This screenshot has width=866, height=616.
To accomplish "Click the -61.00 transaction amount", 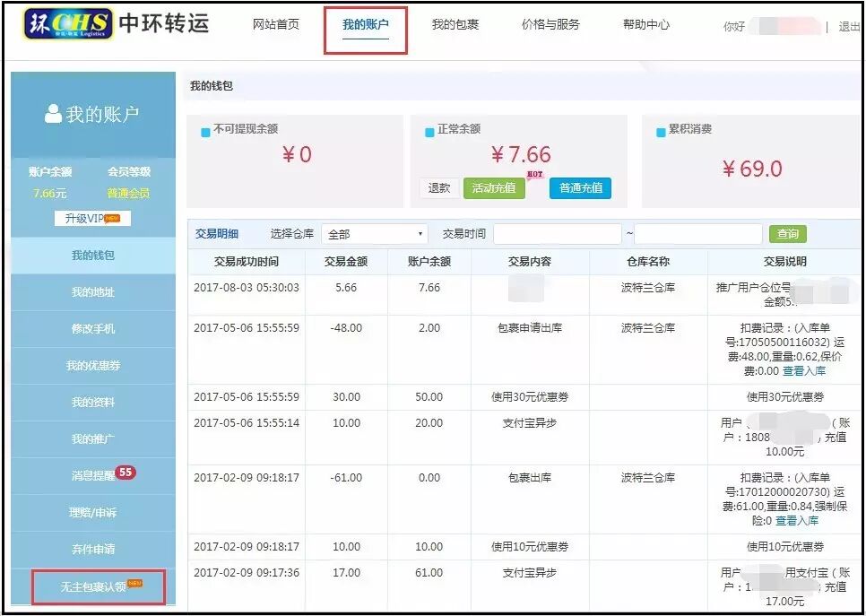I will tap(346, 478).
